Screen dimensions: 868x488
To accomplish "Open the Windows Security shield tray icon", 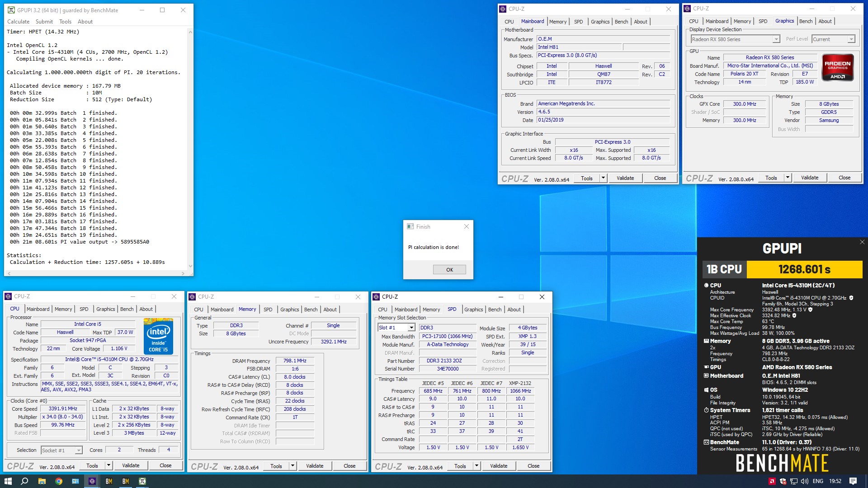I will [x=783, y=481].
